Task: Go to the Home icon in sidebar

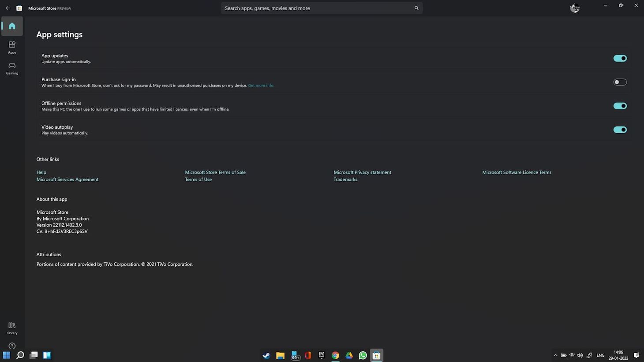Action: tap(12, 26)
